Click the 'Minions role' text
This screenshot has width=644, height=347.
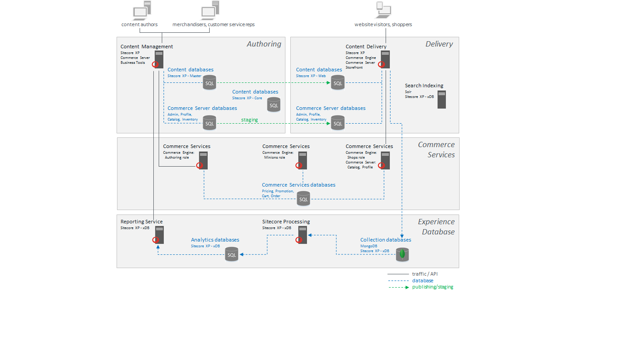[x=275, y=157]
